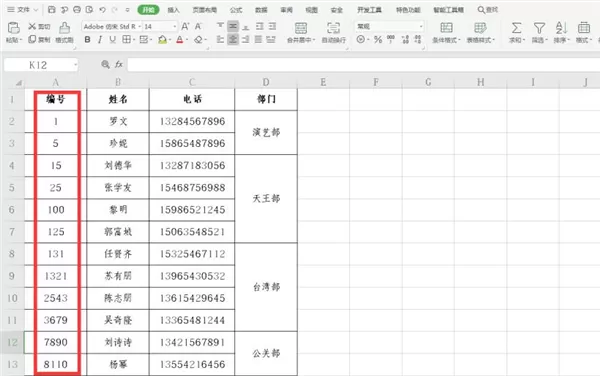The image size is (600, 376).
Task: Switch to the 插入 ribbon tab
Action: [x=173, y=10]
